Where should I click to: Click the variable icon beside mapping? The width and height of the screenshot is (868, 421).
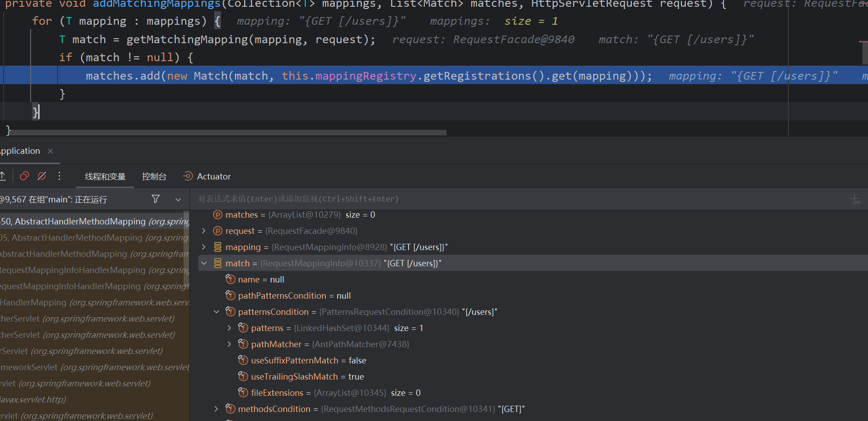point(218,247)
